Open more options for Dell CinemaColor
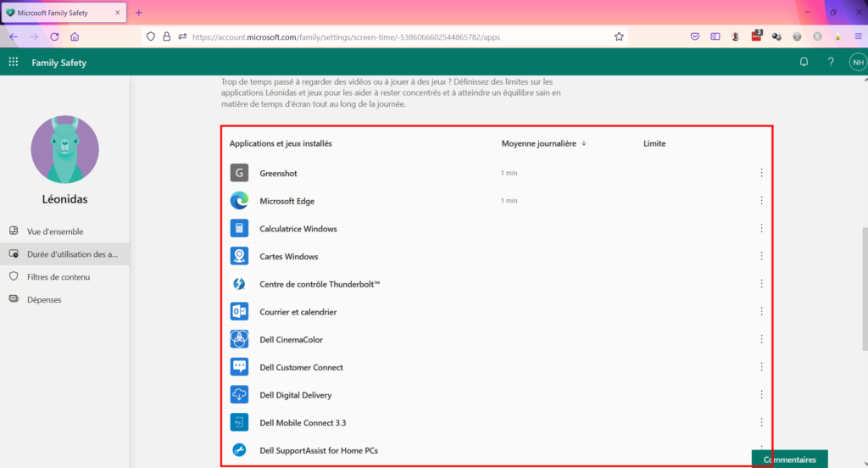This screenshot has height=468, width=868. click(761, 339)
